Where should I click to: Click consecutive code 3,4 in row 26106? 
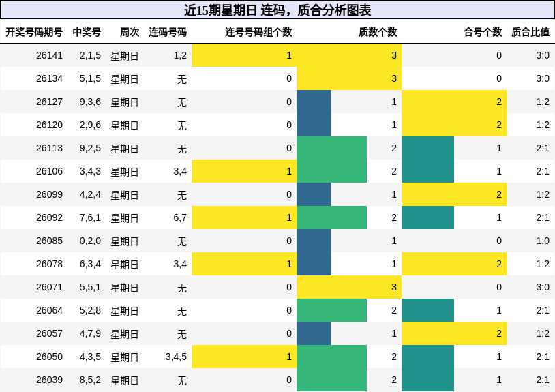(x=180, y=171)
